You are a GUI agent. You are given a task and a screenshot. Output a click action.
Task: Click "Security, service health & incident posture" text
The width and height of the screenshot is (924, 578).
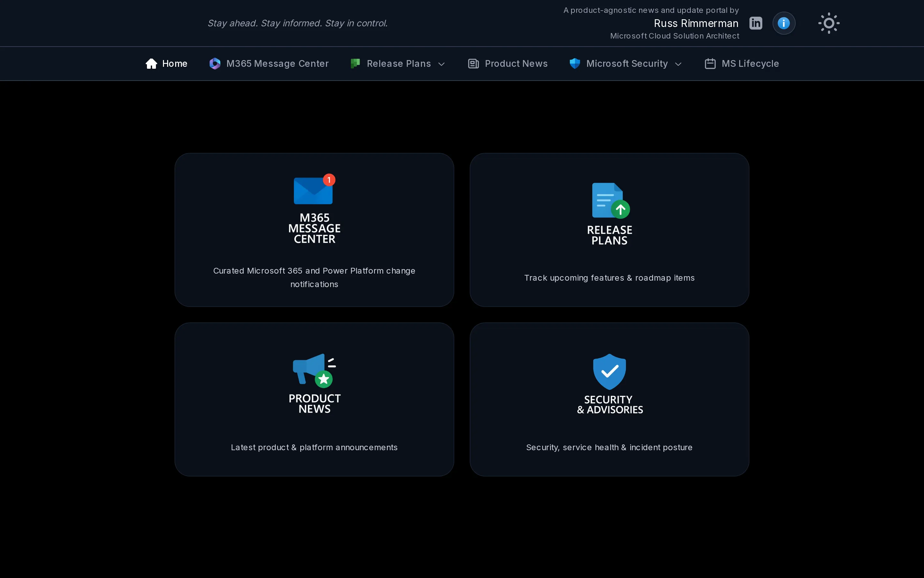click(x=609, y=447)
